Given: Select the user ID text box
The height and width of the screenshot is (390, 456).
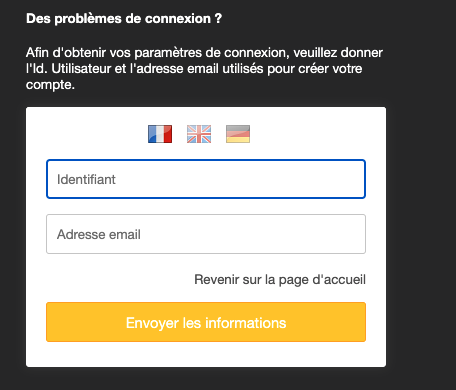Looking at the screenshot, I should click(206, 179).
